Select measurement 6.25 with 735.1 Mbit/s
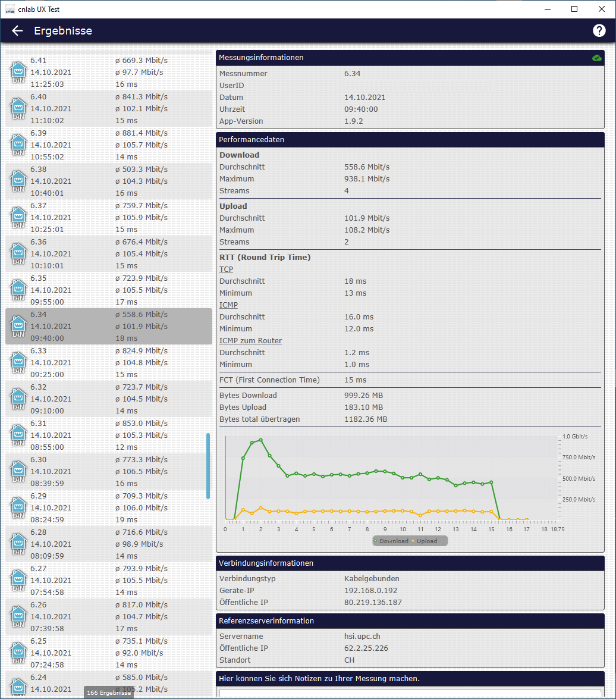 tap(108, 653)
